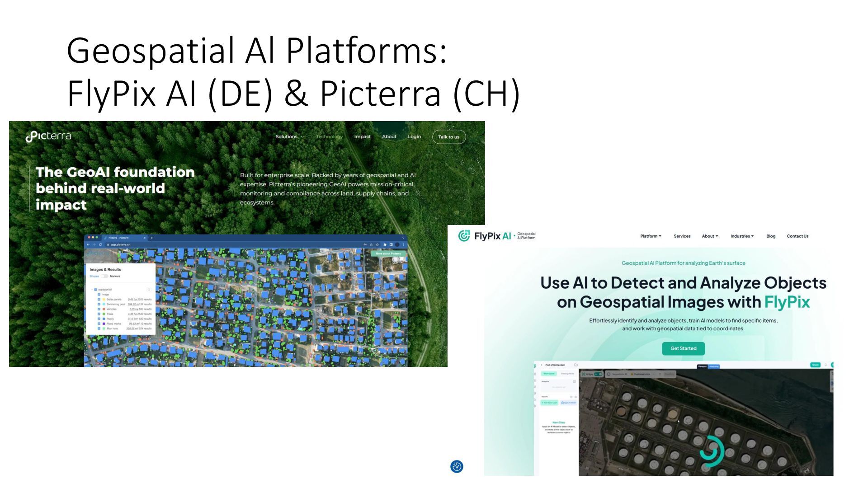The height and width of the screenshot is (488, 868).
Task: Click Picterra Login link
Action: [x=414, y=136]
